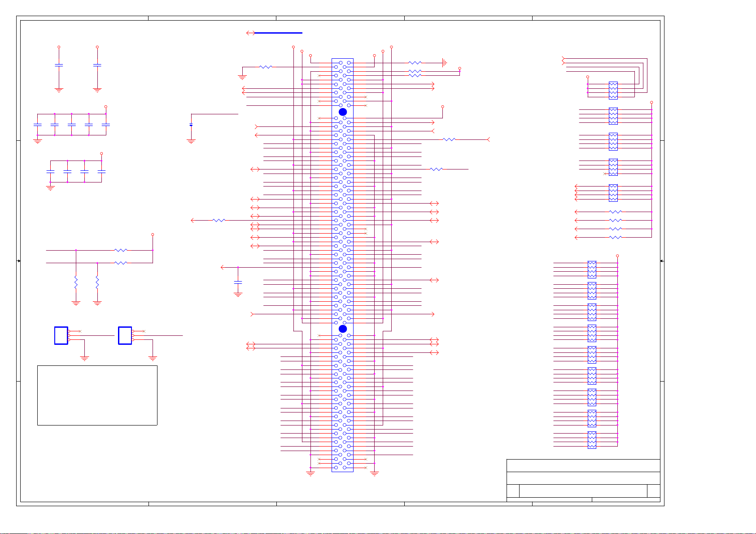Select the upper solid blue dot on connector
The height and width of the screenshot is (534, 756).
pyautogui.click(x=343, y=112)
